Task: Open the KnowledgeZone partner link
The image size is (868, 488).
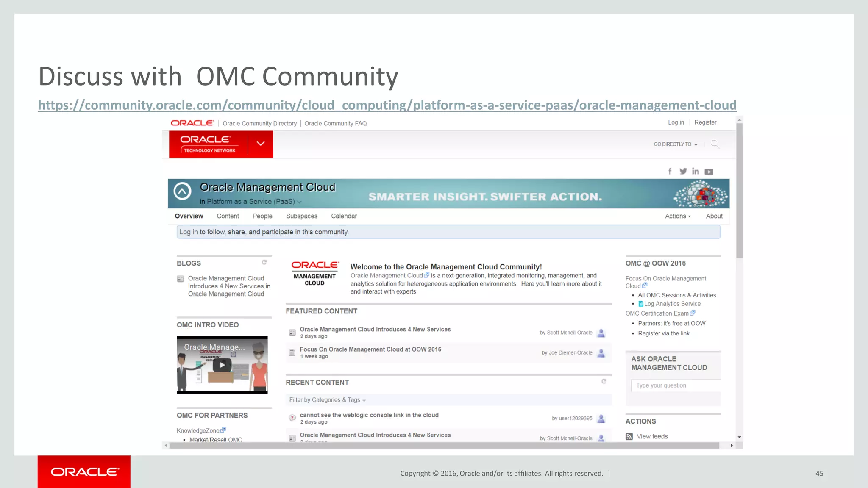Action: click(x=201, y=430)
